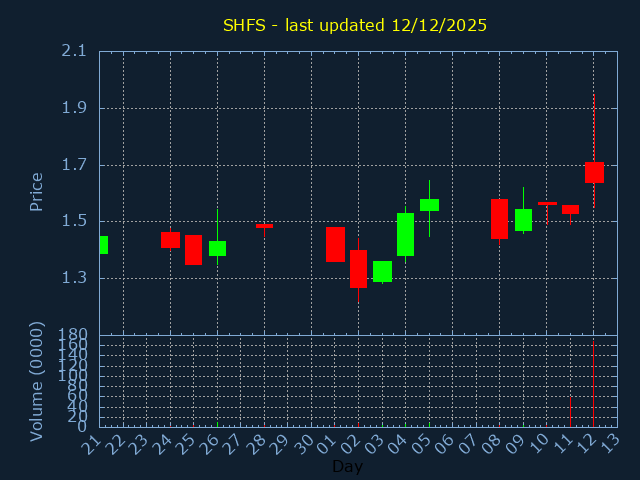Click the SHFS chart title text
This screenshot has height=480, width=640.
point(354,25)
